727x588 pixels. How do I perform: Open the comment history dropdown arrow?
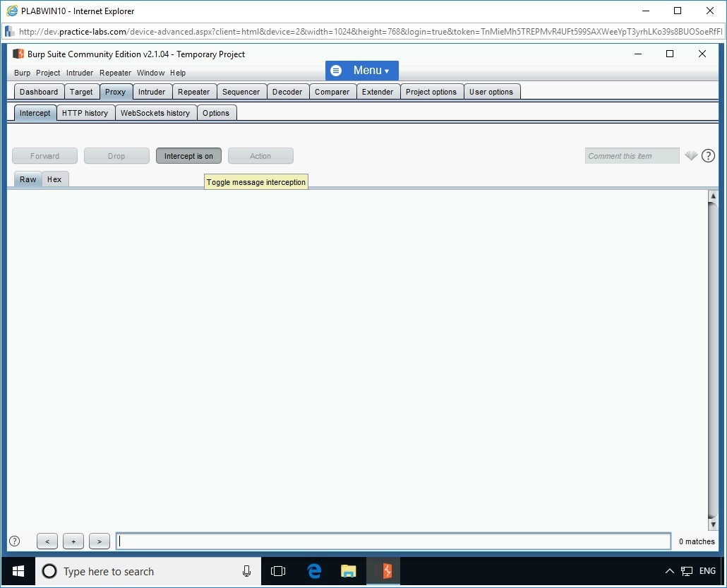pos(691,155)
